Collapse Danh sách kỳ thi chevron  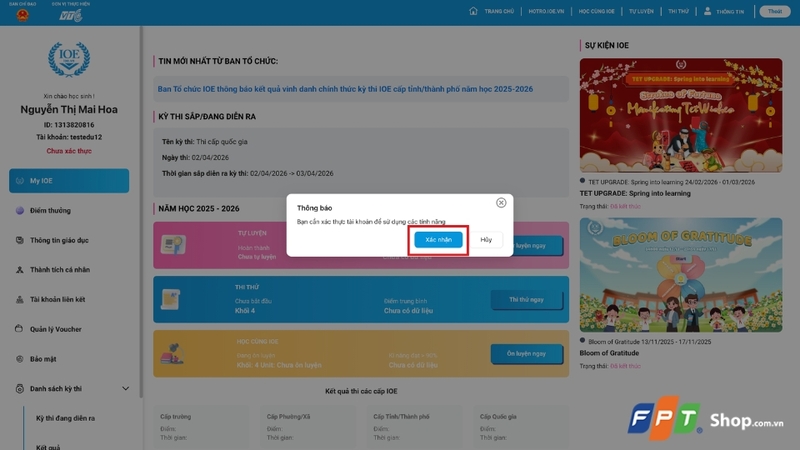coord(126,389)
